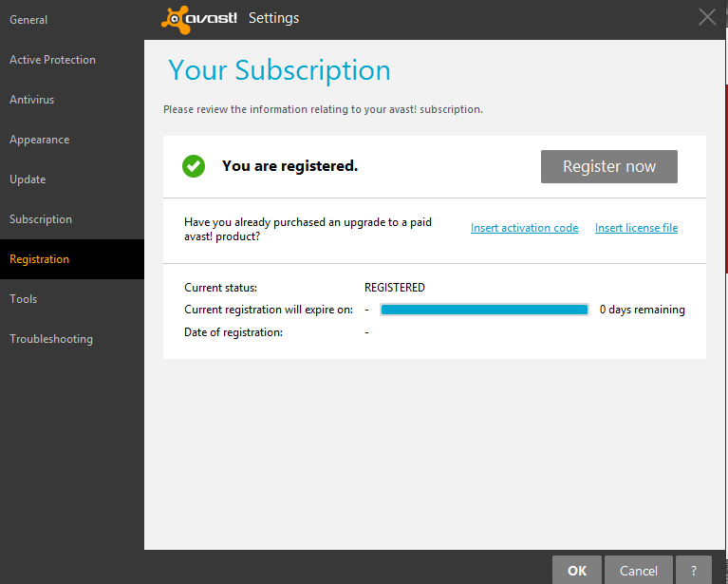728x584 pixels.
Task: Click the 'Settings' title text
Action: point(273,18)
